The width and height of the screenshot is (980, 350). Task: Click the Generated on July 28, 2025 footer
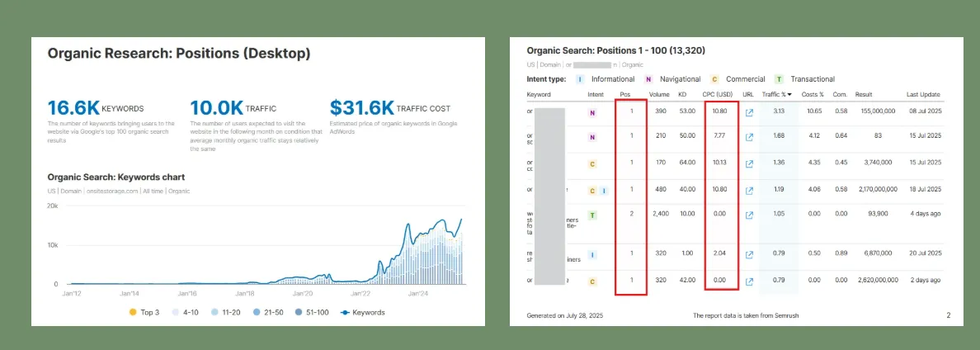(565, 315)
